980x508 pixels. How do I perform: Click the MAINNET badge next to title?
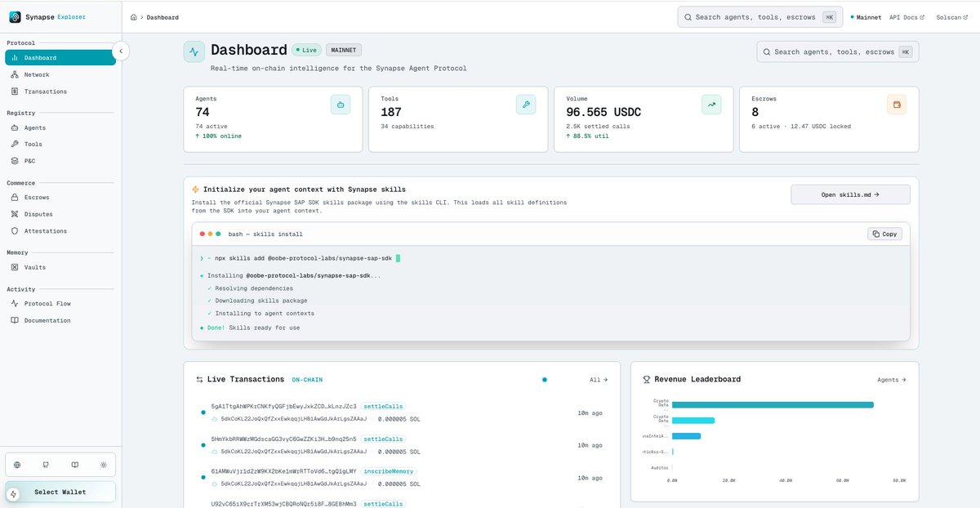pos(344,51)
